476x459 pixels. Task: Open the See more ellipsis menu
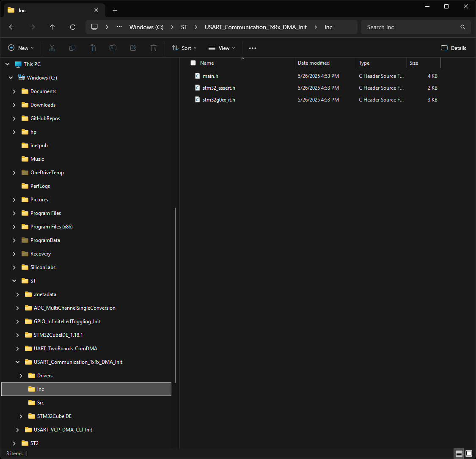pos(253,48)
